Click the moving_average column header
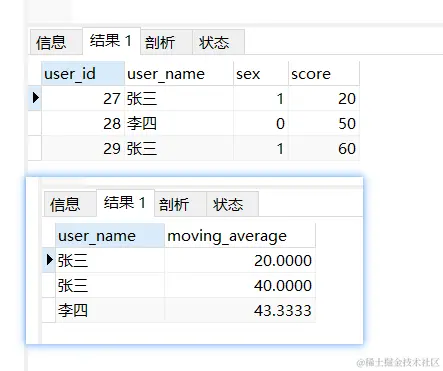This screenshot has width=443, height=371. point(240,236)
